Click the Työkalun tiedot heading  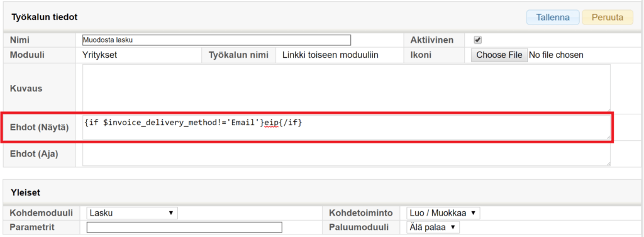click(x=45, y=17)
